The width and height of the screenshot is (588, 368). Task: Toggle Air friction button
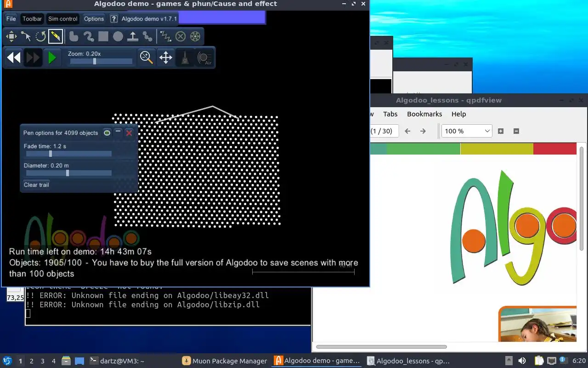(204, 57)
